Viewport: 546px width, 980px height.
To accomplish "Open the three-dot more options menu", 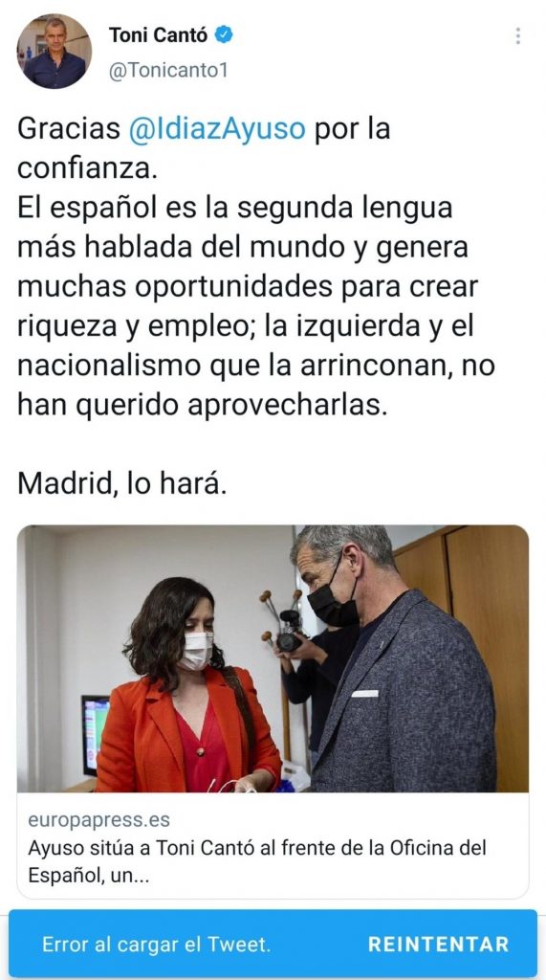I will pos(517,36).
